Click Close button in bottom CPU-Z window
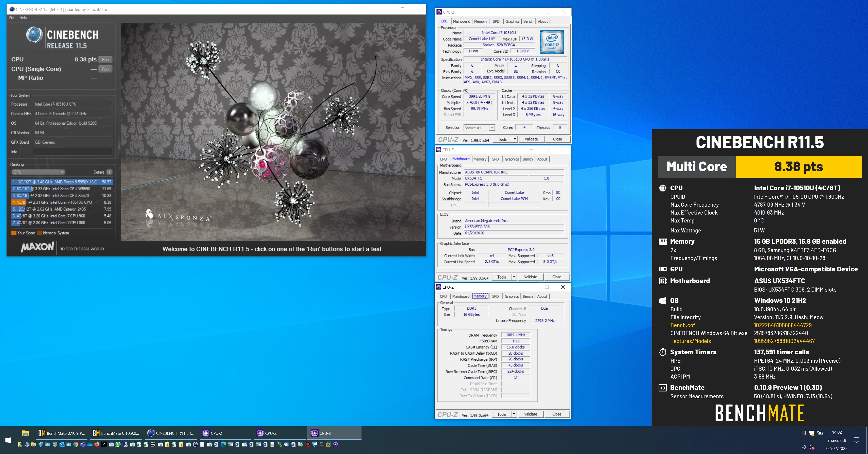Screen dimensions: 868x454 pos(557,414)
